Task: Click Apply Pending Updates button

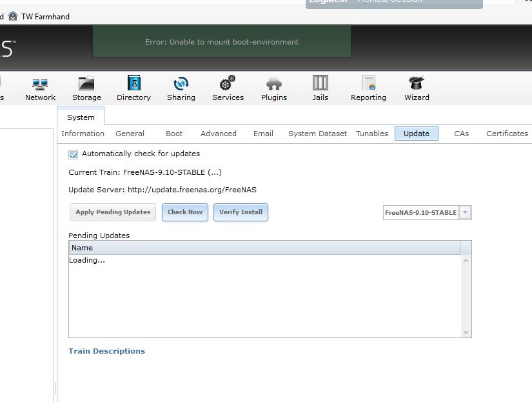Action: (113, 212)
